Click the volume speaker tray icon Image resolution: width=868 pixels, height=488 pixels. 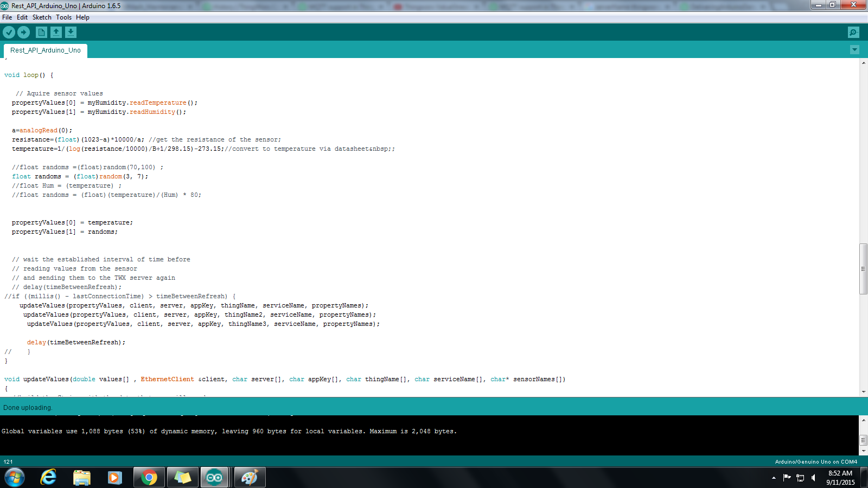tap(813, 478)
